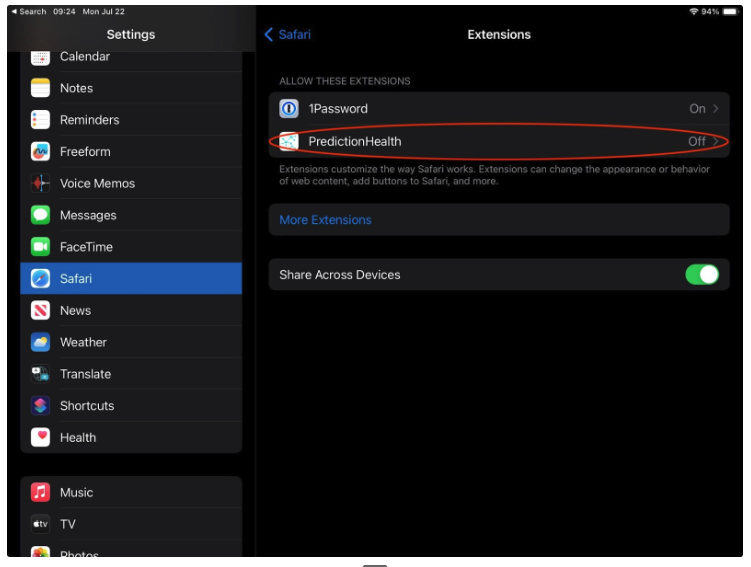
Task: Open Music settings row
Action: pos(131,492)
